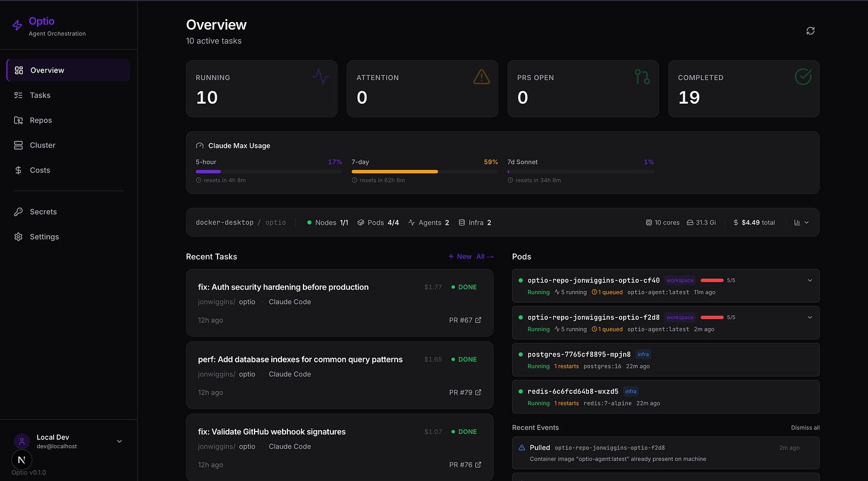The image size is (868, 481).
Task: Open Settings via the gear icon
Action: coord(18,237)
